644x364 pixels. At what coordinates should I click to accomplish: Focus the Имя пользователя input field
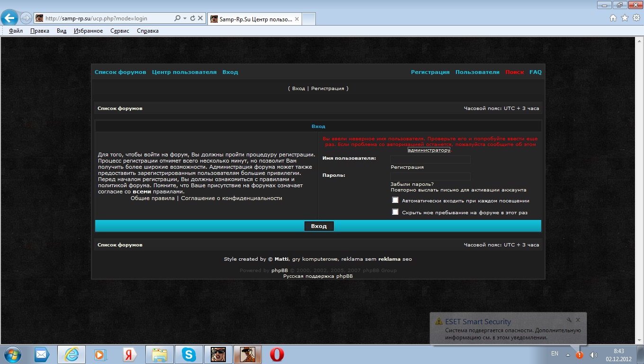click(x=430, y=159)
